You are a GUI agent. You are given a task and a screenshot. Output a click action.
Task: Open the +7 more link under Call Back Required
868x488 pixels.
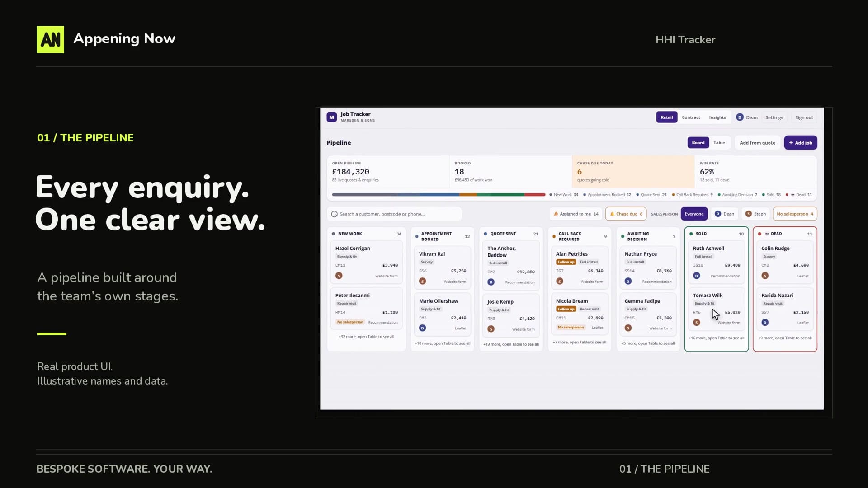[580, 343]
